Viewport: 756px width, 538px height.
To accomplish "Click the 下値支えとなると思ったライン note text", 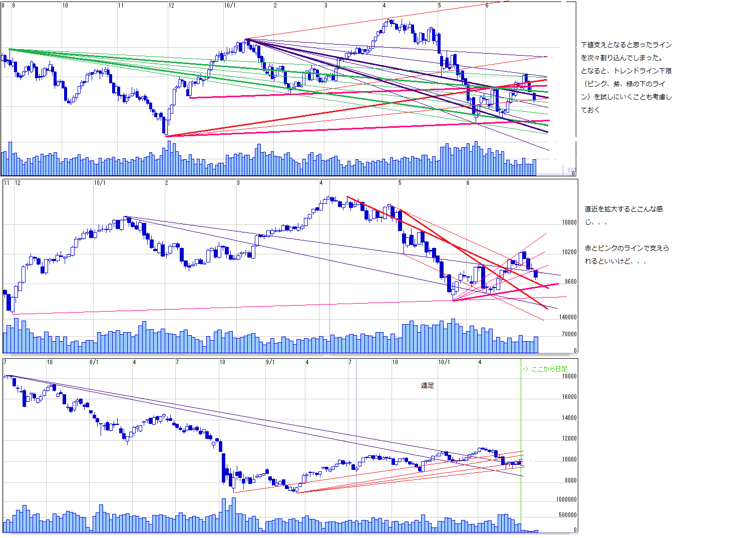I will (626, 45).
